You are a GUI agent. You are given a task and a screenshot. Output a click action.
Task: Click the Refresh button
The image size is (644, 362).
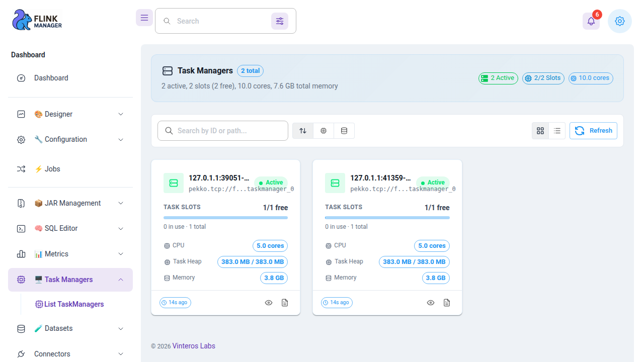(593, 131)
